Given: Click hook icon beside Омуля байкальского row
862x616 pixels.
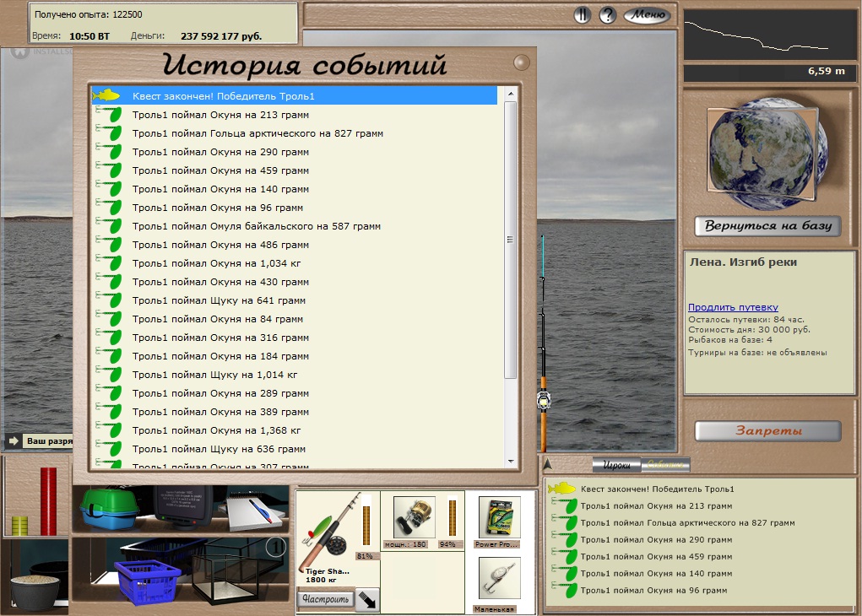Looking at the screenshot, I should click(x=109, y=226).
